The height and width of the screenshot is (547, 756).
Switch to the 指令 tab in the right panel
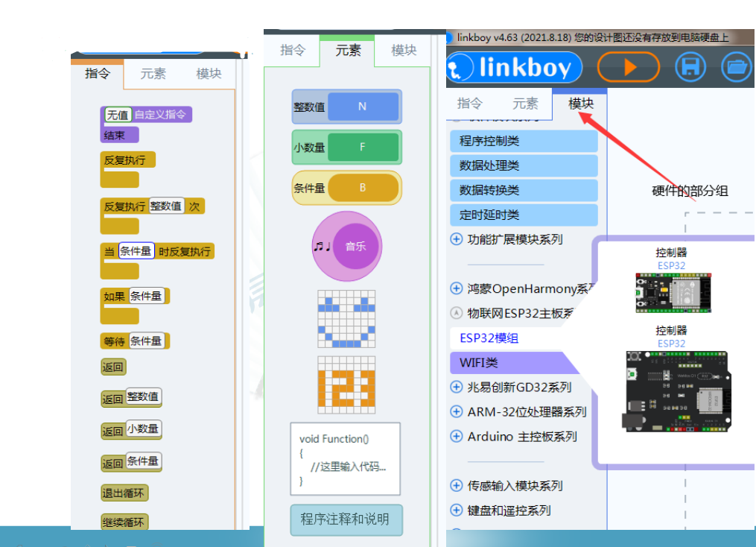tap(471, 104)
